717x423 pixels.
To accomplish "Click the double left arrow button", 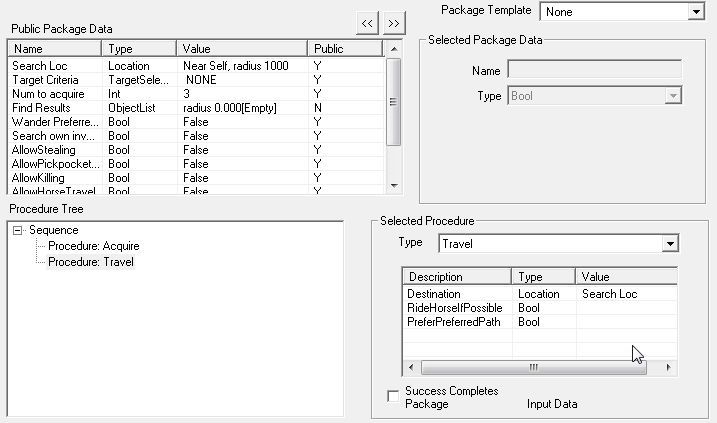I will [x=369, y=22].
